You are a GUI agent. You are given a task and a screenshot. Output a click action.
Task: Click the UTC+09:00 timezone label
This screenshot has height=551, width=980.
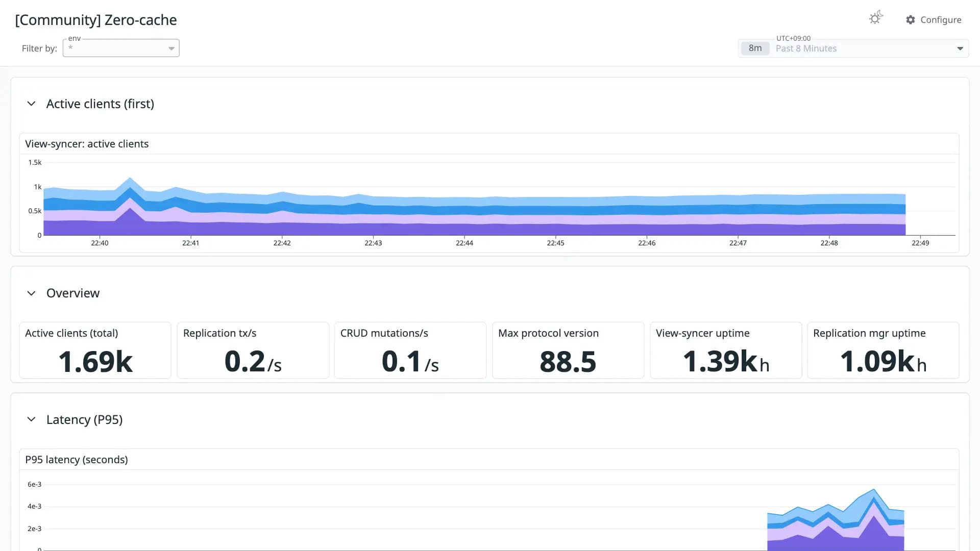[x=793, y=38]
